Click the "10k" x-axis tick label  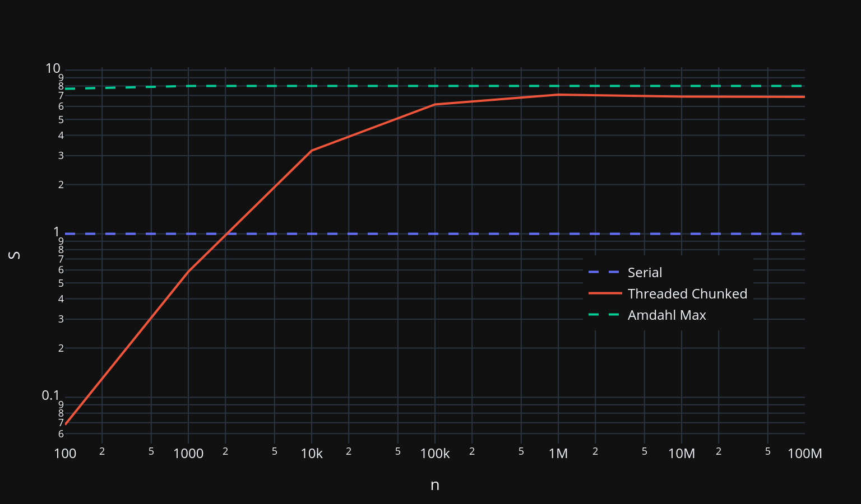[x=312, y=454]
